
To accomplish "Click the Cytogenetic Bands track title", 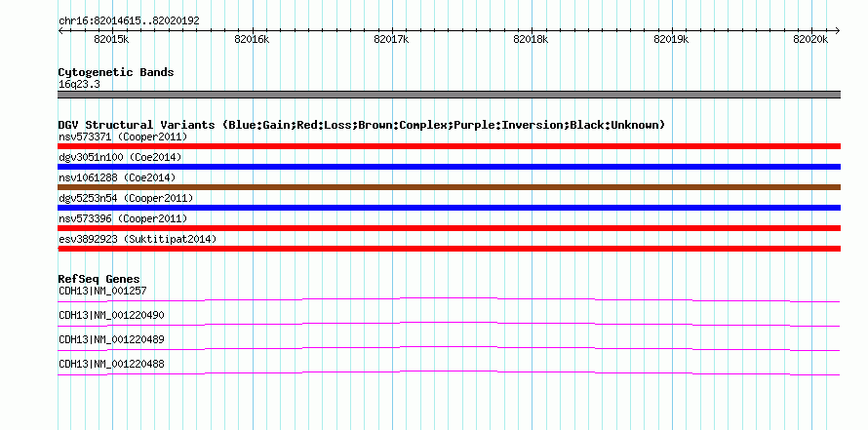I will pos(116,72).
